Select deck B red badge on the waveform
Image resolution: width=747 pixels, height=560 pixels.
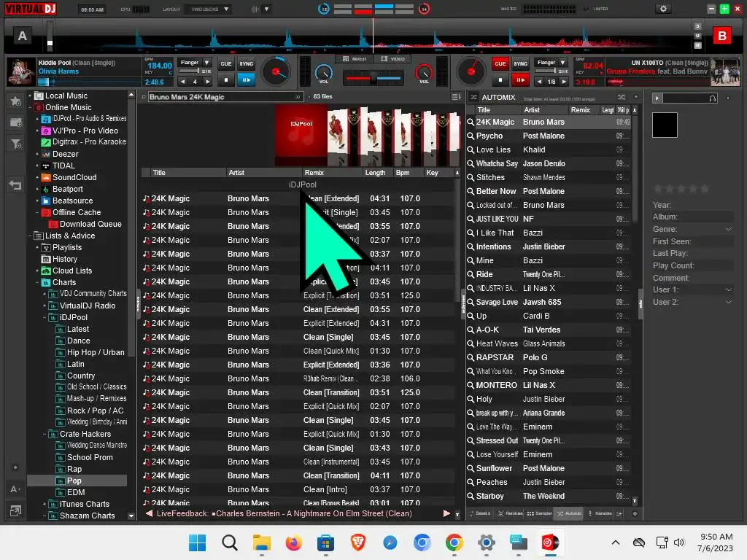(x=721, y=36)
